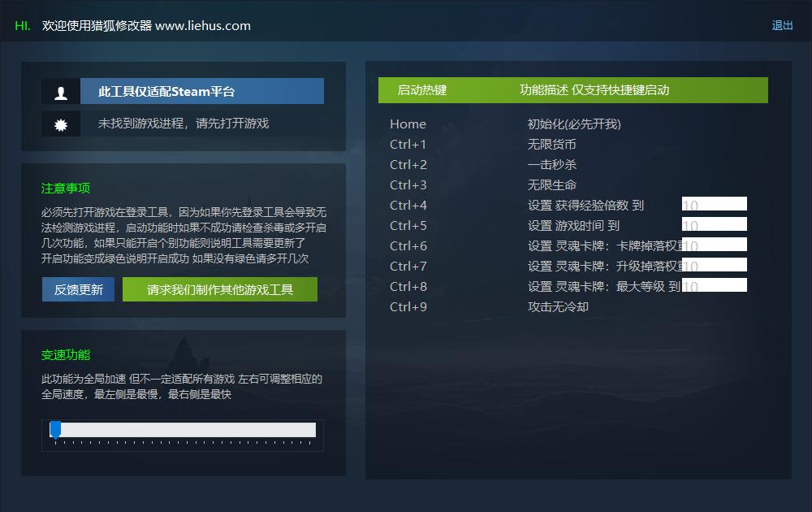Viewport: 812px width, 512px height.
Task: Click the green HI. greeting text
Action: (23, 26)
